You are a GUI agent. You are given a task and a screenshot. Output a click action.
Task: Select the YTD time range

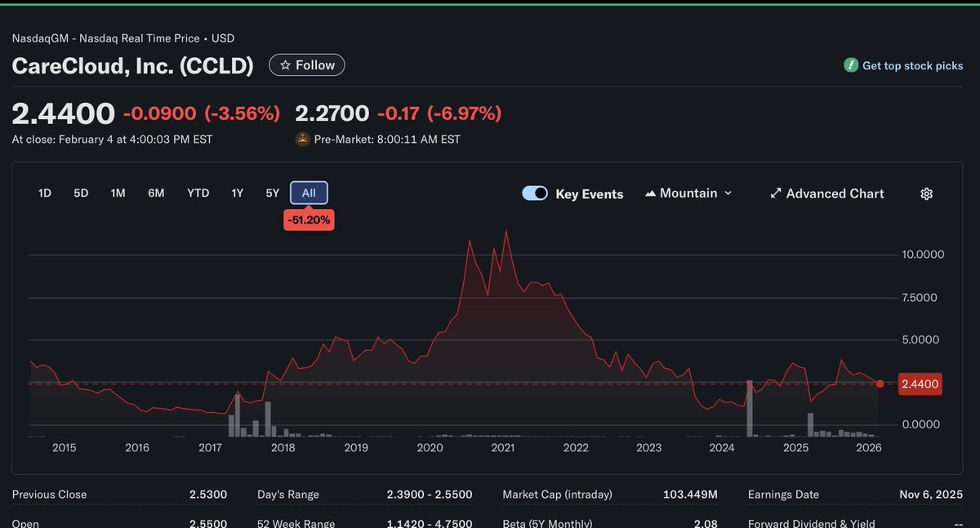pyautogui.click(x=198, y=193)
